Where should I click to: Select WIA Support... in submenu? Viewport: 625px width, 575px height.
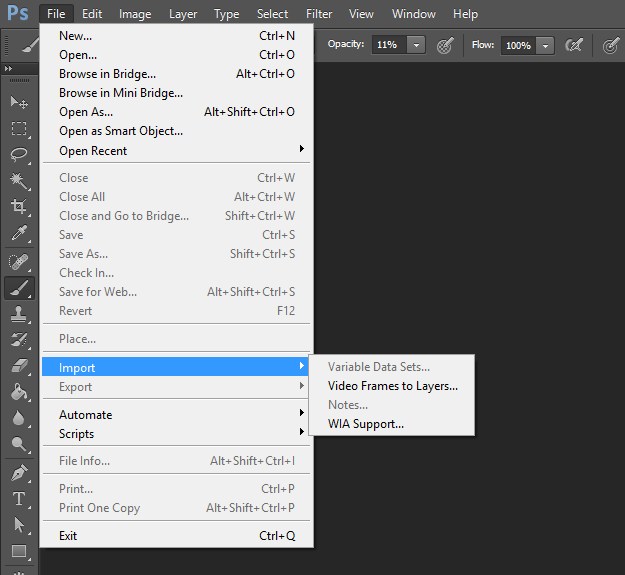392,424
